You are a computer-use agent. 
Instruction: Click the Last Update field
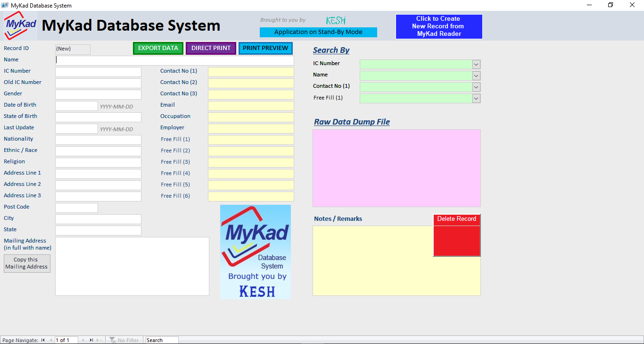click(76, 128)
